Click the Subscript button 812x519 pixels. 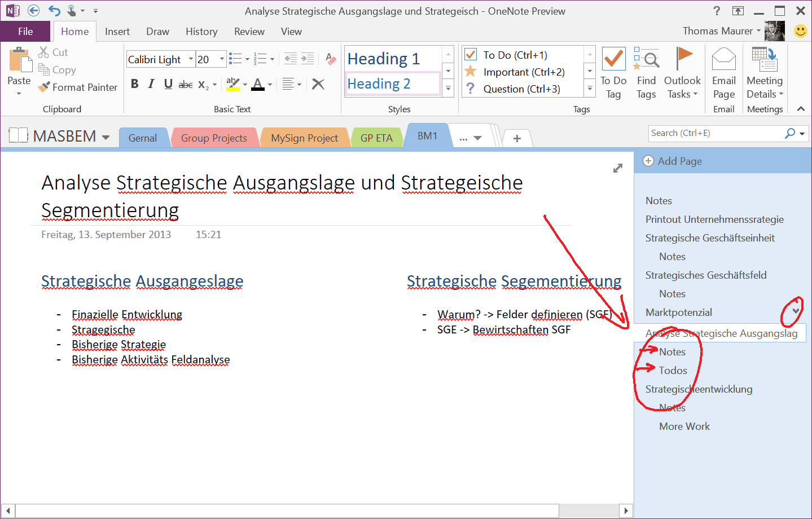[x=203, y=85]
